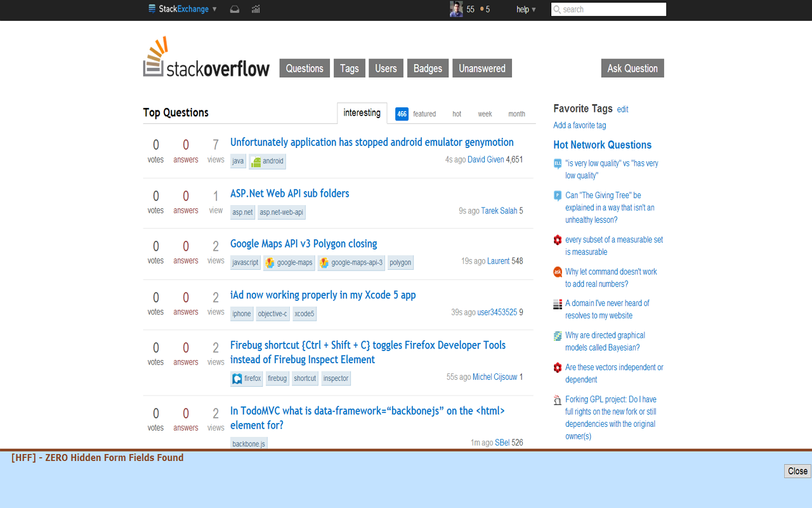Select the polygon tag
812x508 pixels.
400,262
